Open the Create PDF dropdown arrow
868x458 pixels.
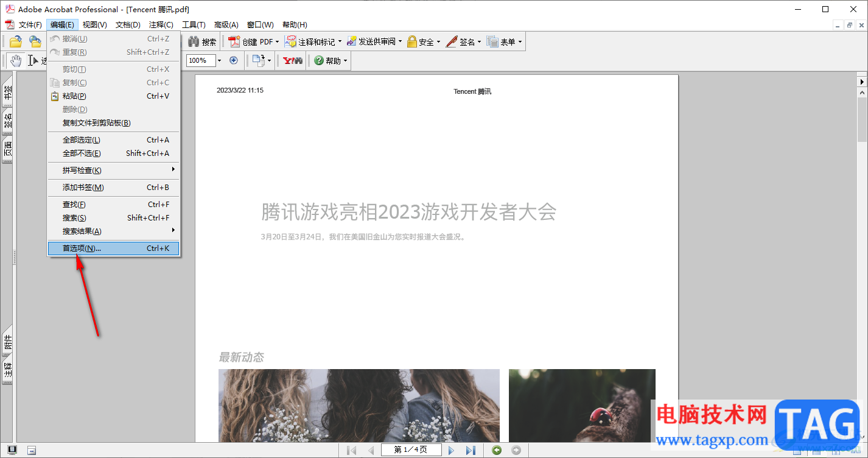pyautogui.click(x=277, y=42)
